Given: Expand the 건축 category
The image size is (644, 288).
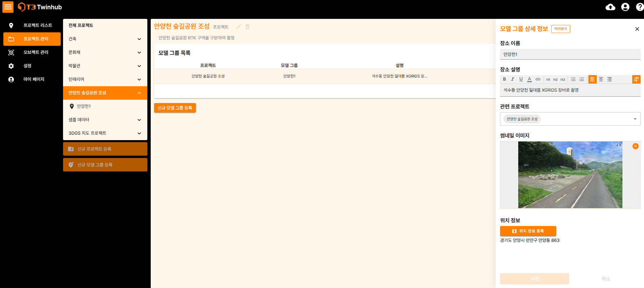Looking at the screenshot, I should 105,39.
